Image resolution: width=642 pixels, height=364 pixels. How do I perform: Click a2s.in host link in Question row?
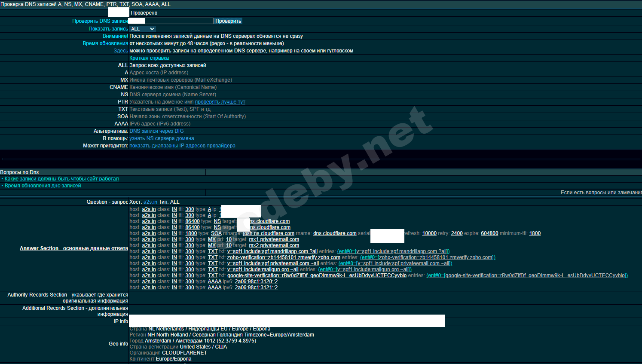[x=150, y=202]
